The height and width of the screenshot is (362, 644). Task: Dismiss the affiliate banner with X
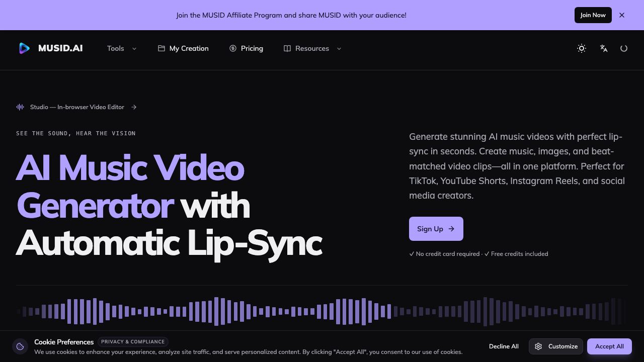(622, 15)
